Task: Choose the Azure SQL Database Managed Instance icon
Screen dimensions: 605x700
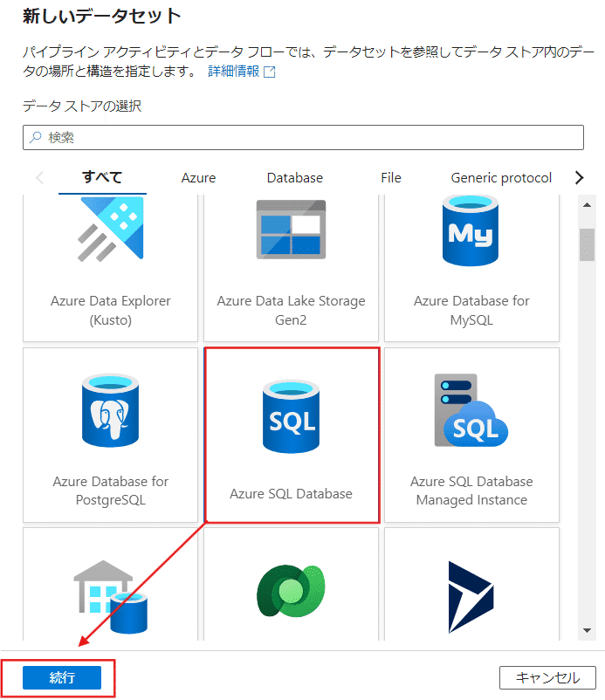Action: [x=471, y=410]
